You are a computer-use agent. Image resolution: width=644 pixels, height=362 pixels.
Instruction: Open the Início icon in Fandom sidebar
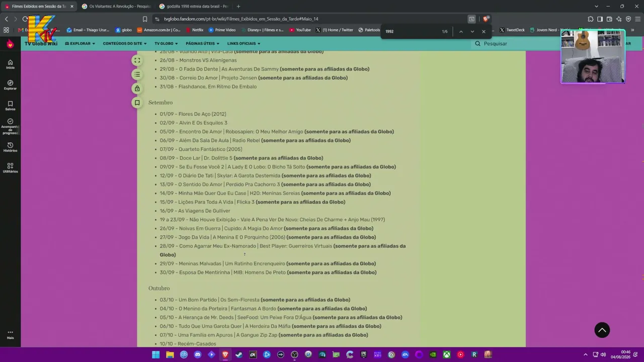pyautogui.click(x=10, y=64)
